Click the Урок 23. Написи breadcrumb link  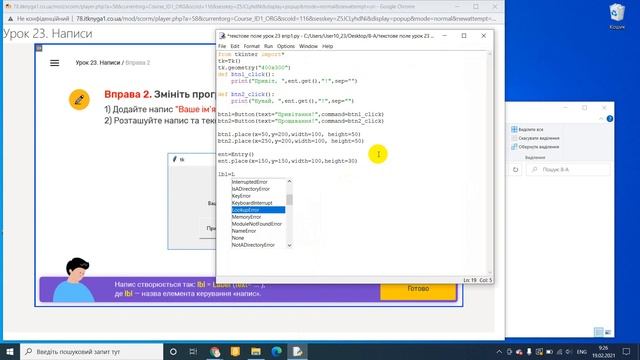coord(98,62)
